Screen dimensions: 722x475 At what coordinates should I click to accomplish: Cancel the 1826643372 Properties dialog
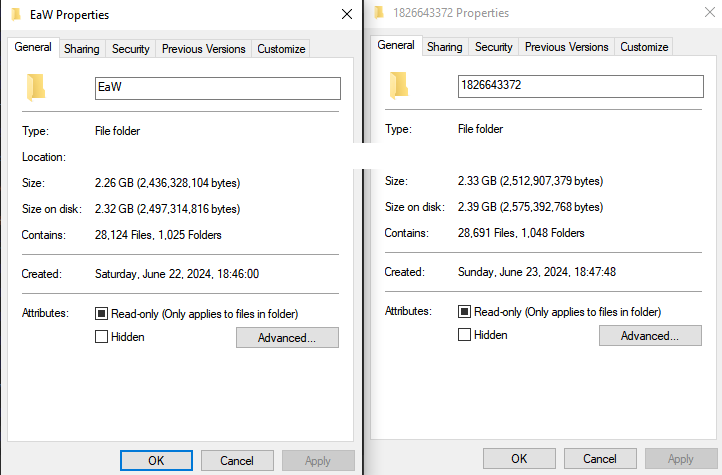tap(600, 458)
